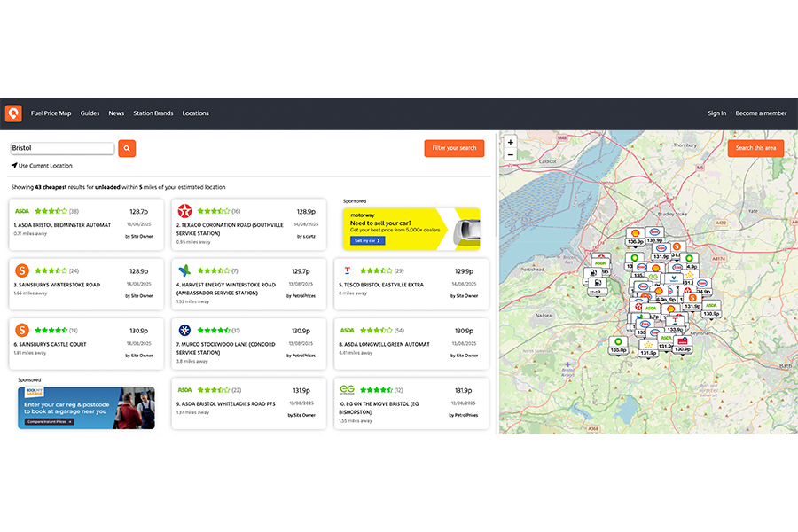The height and width of the screenshot is (532, 798).
Task: Open station 4. HARVEST ENERGY WINTERSTOKE ROAD
Action: coord(226,289)
